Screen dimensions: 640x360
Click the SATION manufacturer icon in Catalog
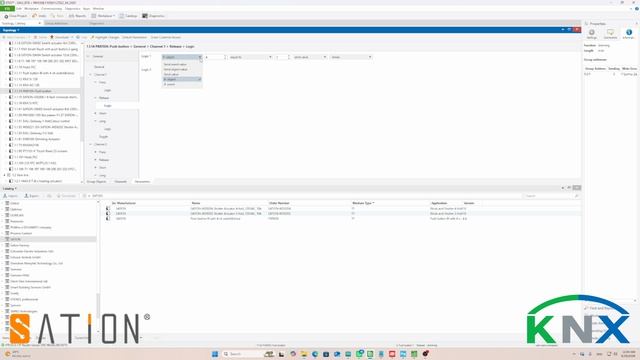pyautogui.click(x=7, y=239)
